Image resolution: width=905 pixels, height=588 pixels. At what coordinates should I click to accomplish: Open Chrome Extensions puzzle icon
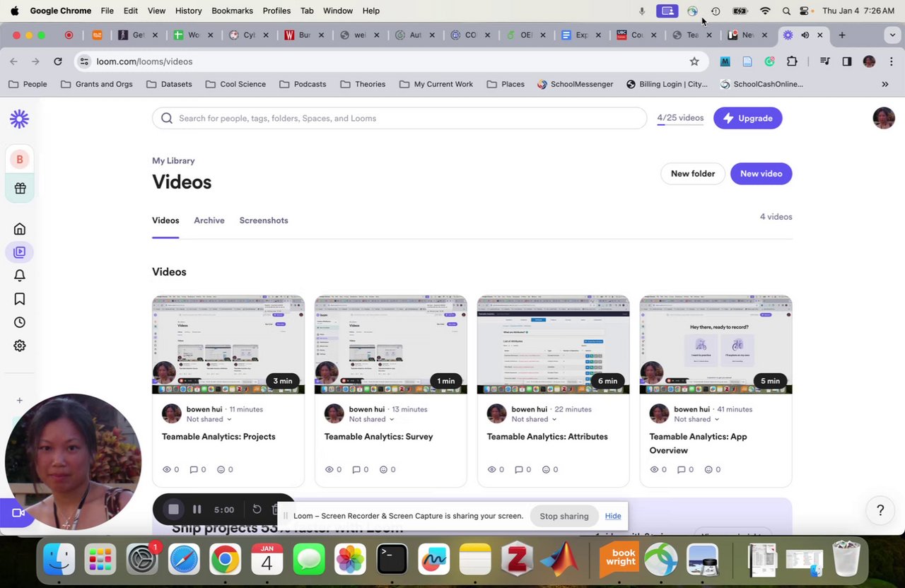792,61
